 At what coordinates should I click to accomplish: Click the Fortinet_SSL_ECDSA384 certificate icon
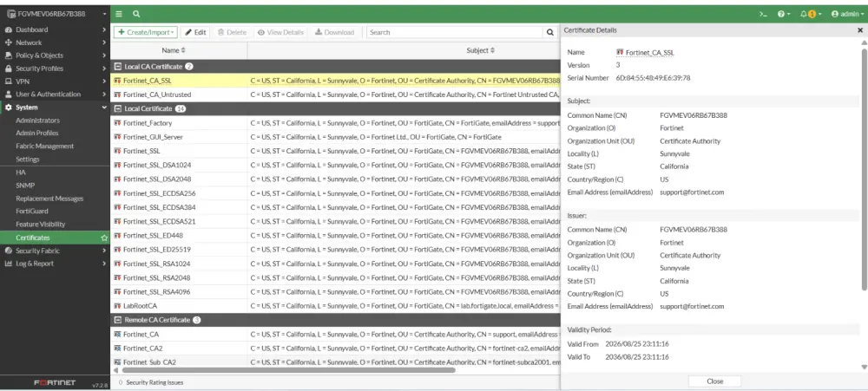[x=117, y=207]
